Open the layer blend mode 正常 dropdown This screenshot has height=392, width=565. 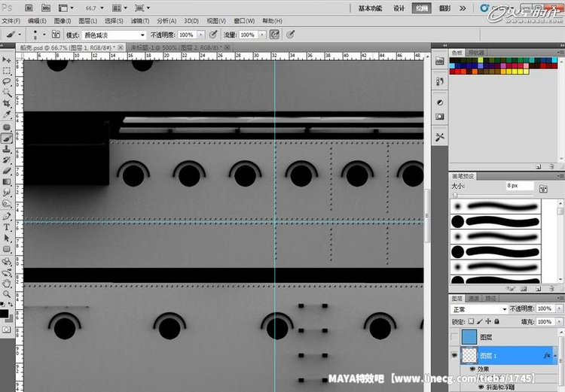pyautogui.click(x=479, y=309)
